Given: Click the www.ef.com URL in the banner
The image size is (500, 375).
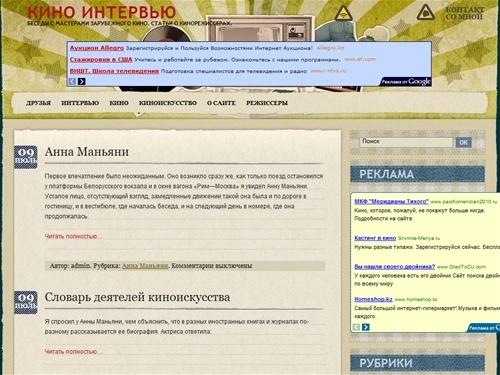Looking at the screenshot, I should tap(360, 59).
